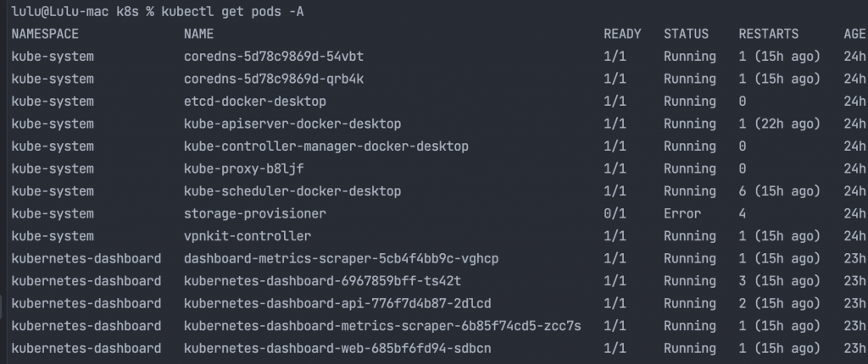Click the NAMESPACE column header
Image resolution: width=868 pixels, height=364 pixels.
(x=45, y=34)
